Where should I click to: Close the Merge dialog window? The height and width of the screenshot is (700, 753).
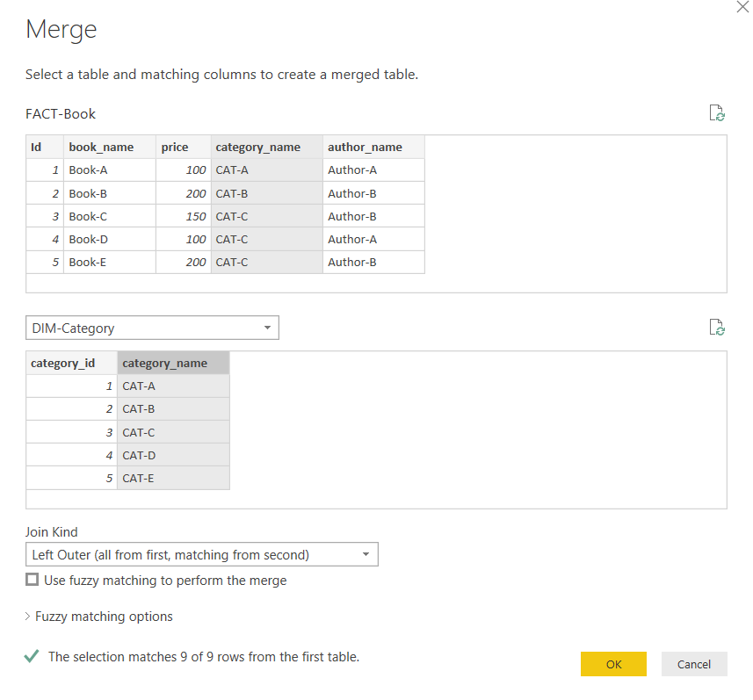pyautogui.click(x=742, y=7)
